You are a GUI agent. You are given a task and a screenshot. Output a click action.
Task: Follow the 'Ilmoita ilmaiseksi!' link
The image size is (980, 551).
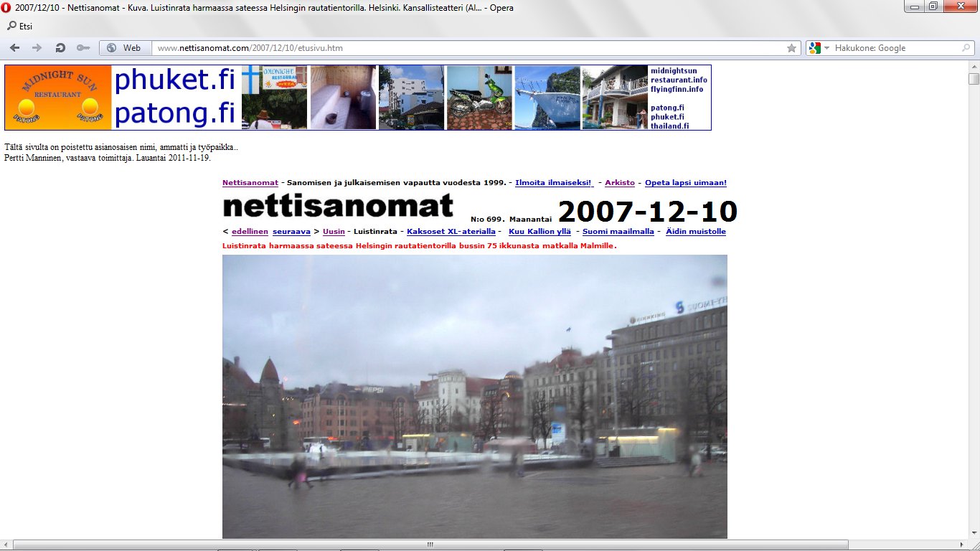[553, 183]
